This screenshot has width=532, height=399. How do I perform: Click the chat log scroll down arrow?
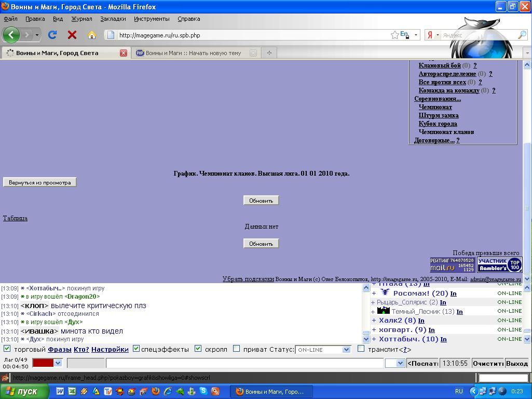(366, 339)
